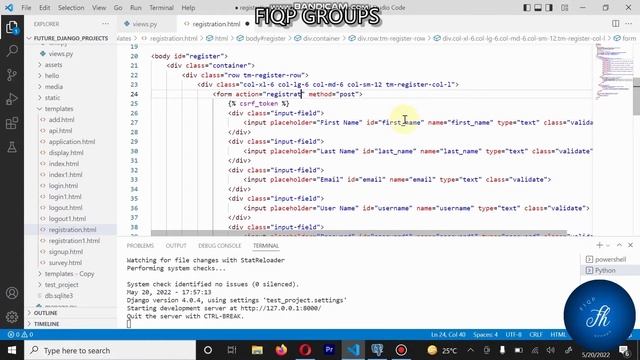640x360 pixels.
Task: Open Firefox from the taskbar
Action: coord(281,350)
